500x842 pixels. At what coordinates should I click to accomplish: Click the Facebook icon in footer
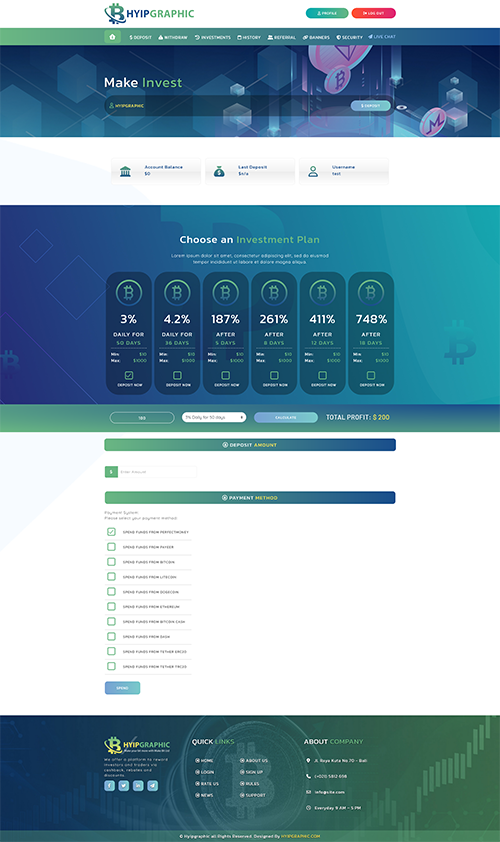coord(109,786)
